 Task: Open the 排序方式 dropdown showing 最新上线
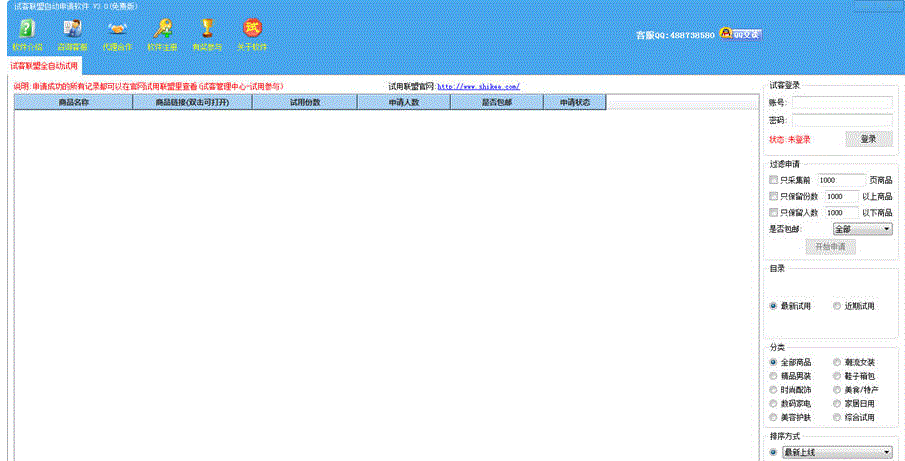click(837, 452)
